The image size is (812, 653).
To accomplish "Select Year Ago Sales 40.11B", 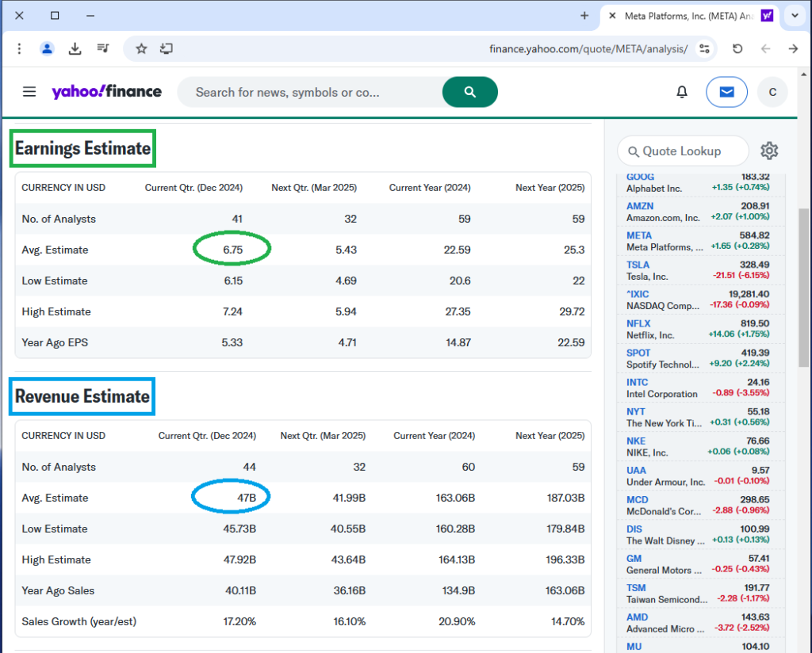I will pos(240,590).
